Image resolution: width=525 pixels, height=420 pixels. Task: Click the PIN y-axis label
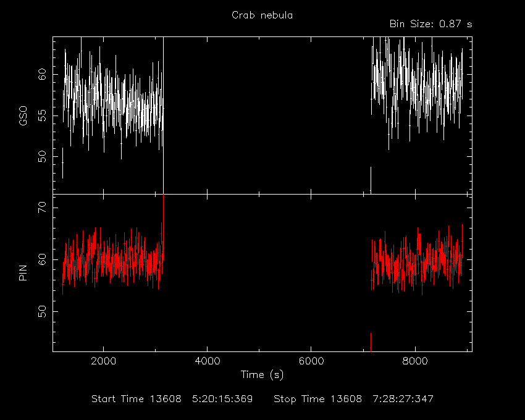23,272
